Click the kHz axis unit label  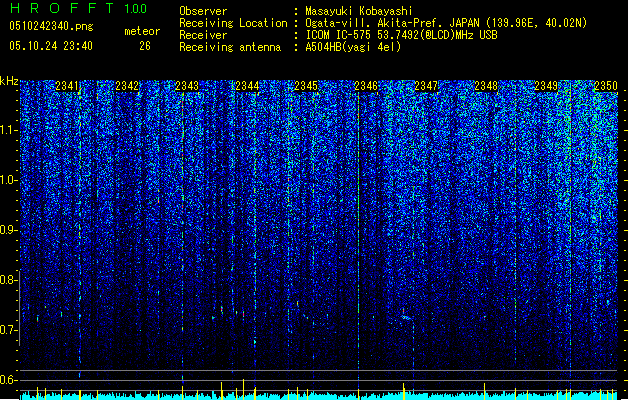[9, 81]
